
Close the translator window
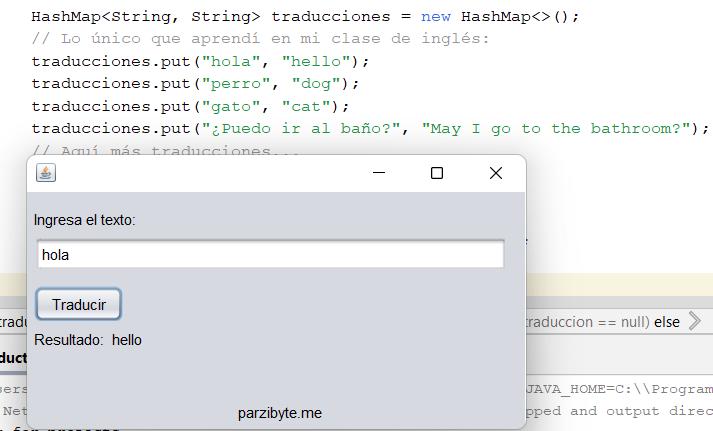(x=496, y=173)
